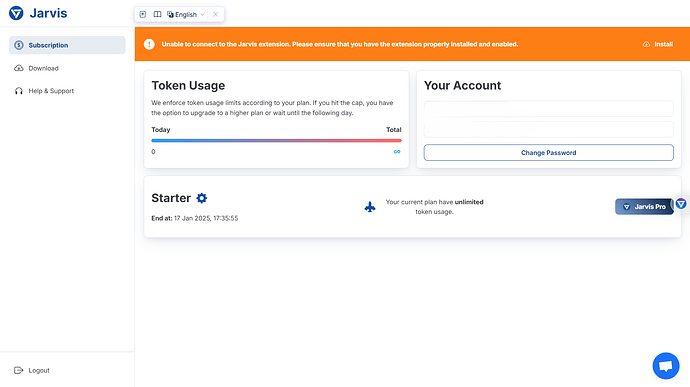Click the subscription dollar icon in sidebar
This screenshot has height=387, width=690.
(x=18, y=45)
